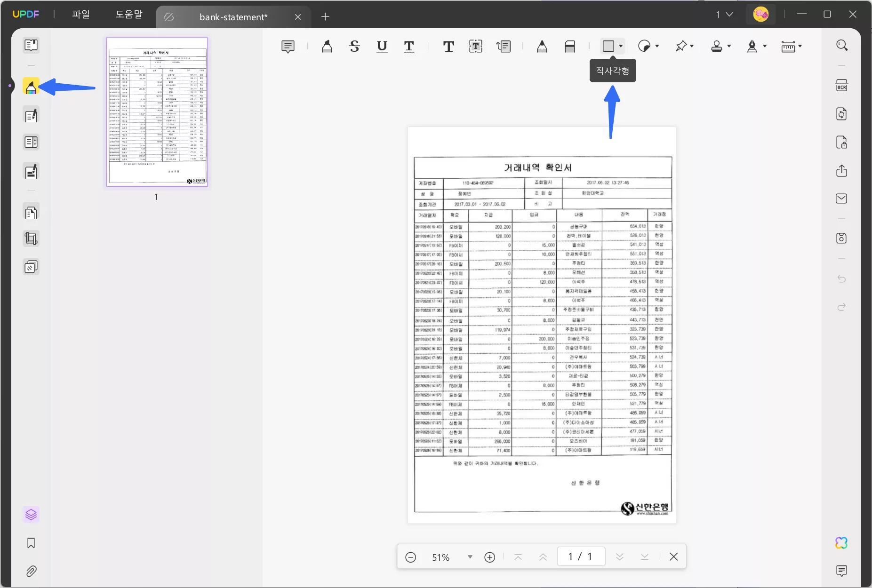Open the 도움말 menu
The width and height of the screenshot is (872, 588).
(x=129, y=15)
